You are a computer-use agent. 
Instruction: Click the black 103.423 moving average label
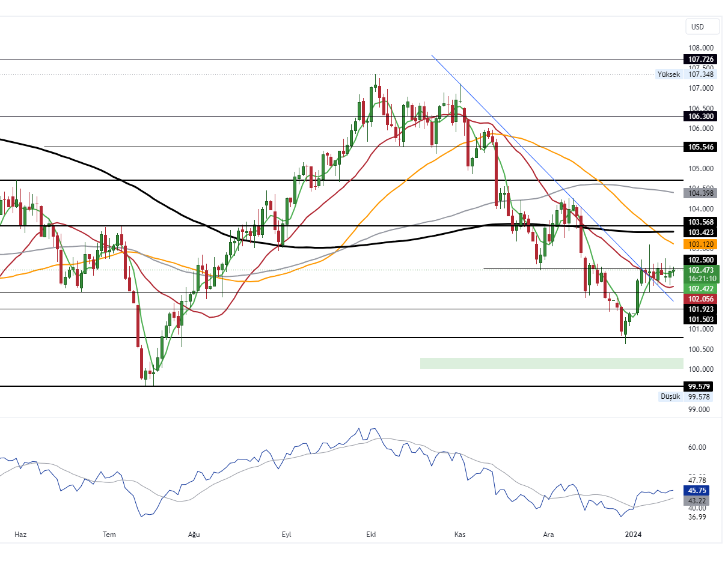pyautogui.click(x=700, y=232)
